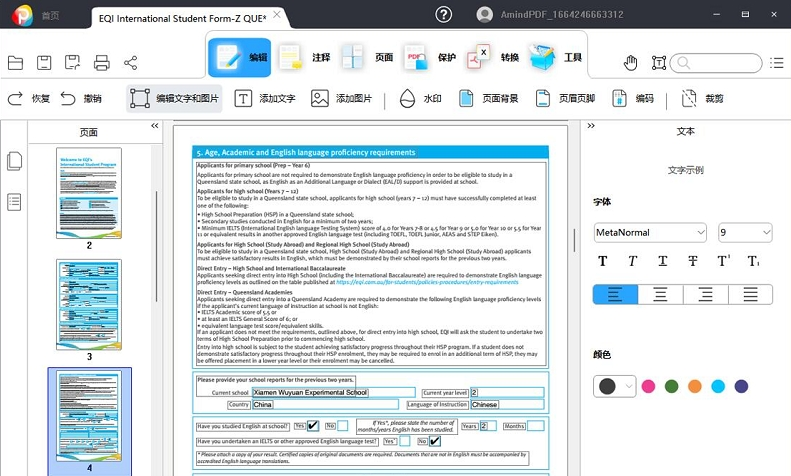The image size is (791, 476).
Task: Click the save icon in the toolbar
Action: (x=44, y=63)
